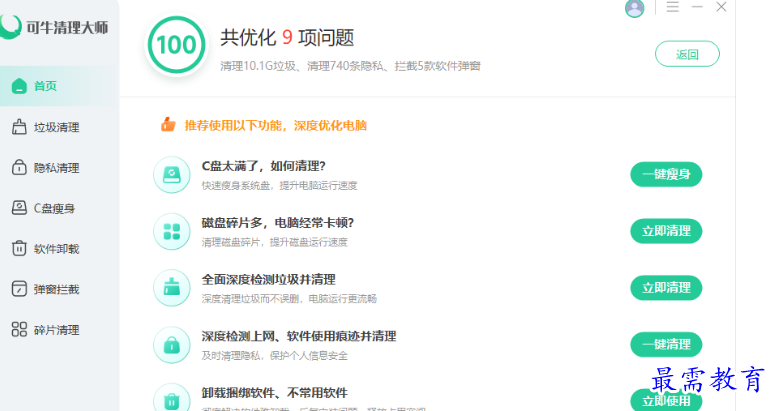Select 弹窗拦截 sidebar entry
The image size is (773, 411).
click(x=59, y=289)
